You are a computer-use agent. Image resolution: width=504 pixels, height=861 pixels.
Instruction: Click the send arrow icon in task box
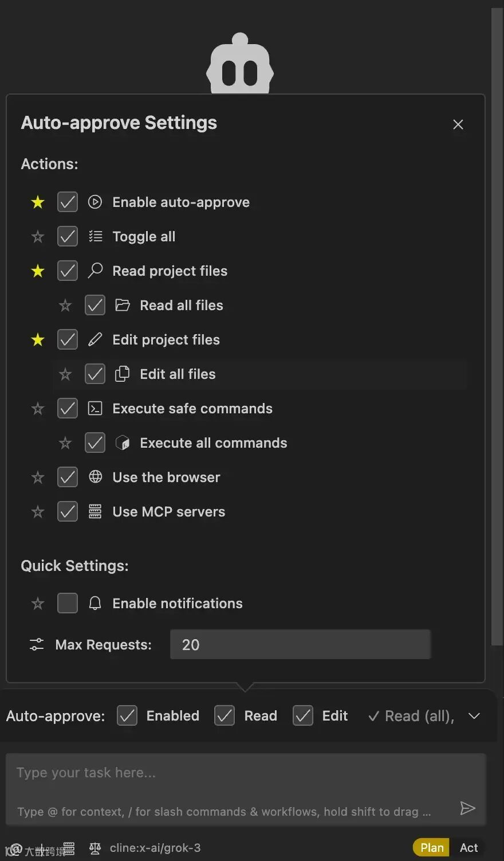tap(467, 808)
